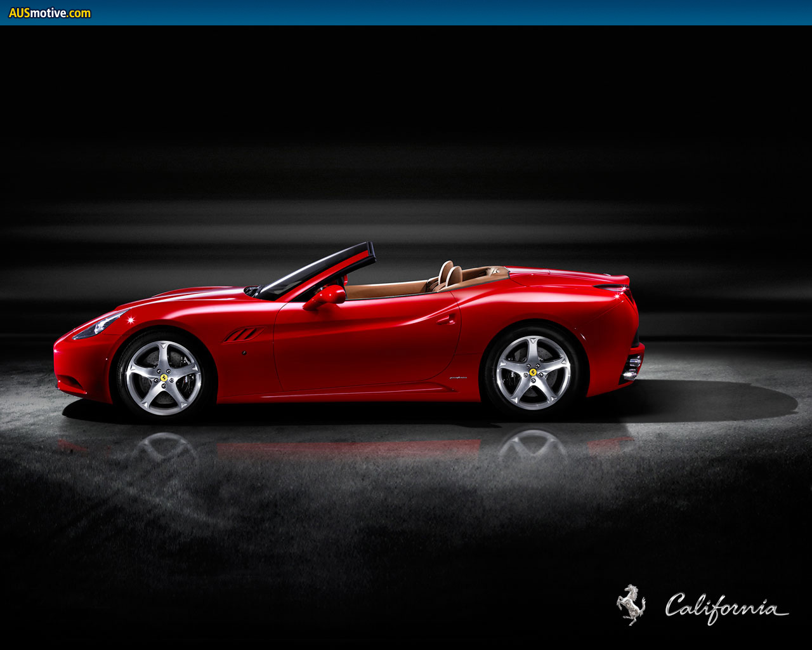The width and height of the screenshot is (812, 650).
Task: Click the AUSmotive.com logo
Action: click(49, 13)
